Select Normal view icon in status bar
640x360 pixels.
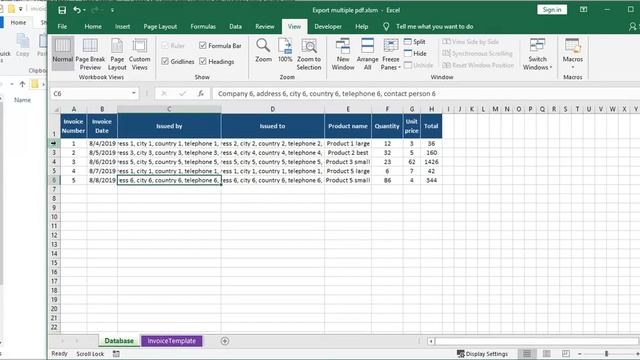pyautogui.click(x=527, y=354)
